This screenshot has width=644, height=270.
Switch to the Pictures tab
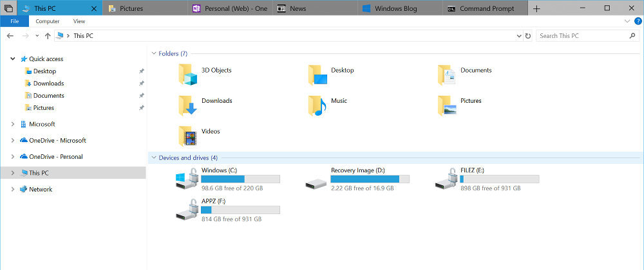[144, 8]
